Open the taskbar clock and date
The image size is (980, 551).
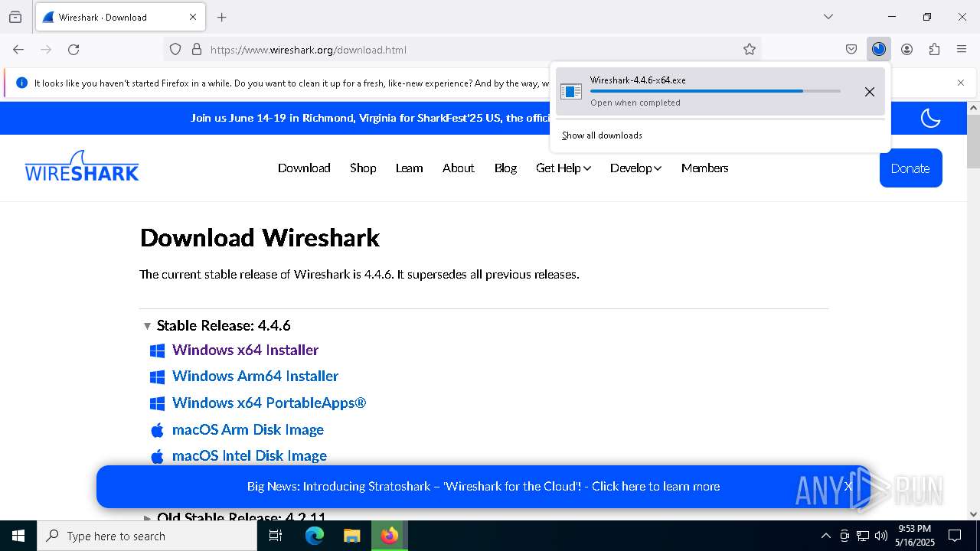[x=915, y=536]
